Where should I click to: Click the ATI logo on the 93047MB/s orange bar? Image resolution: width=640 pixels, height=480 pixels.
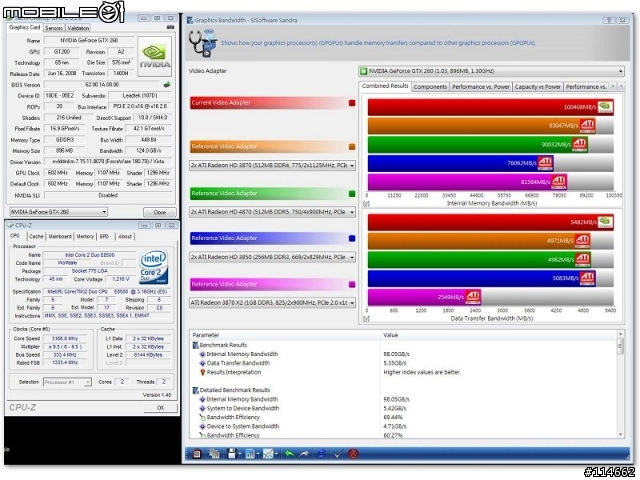pyautogui.click(x=587, y=125)
